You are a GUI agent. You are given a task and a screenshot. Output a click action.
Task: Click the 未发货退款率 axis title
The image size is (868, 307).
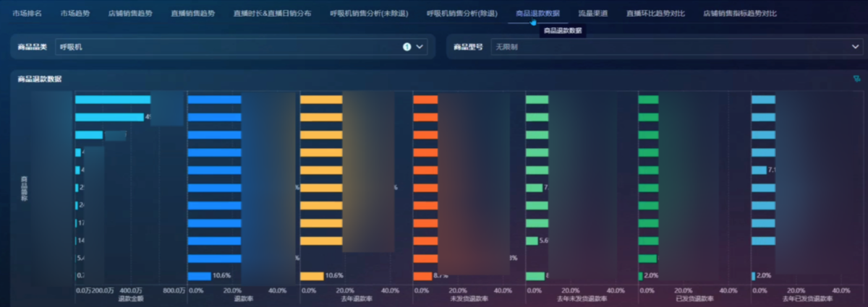(469, 298)
